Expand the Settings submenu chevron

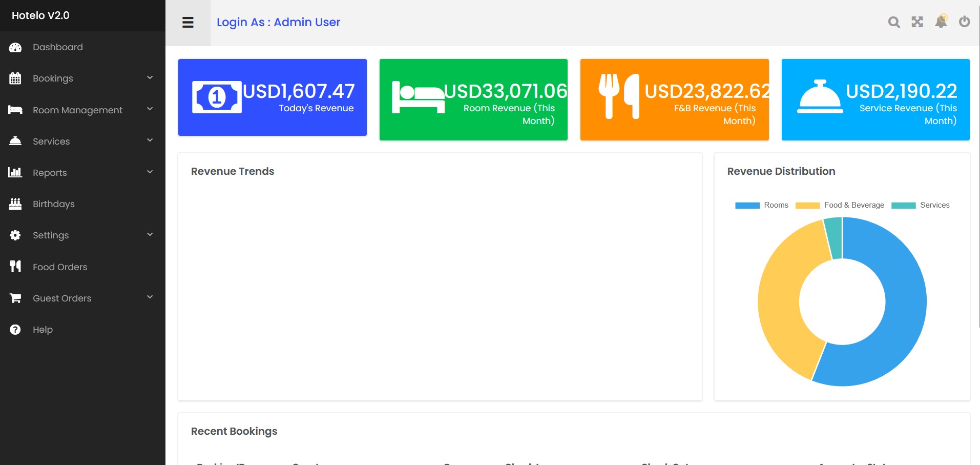pos(150,235)
